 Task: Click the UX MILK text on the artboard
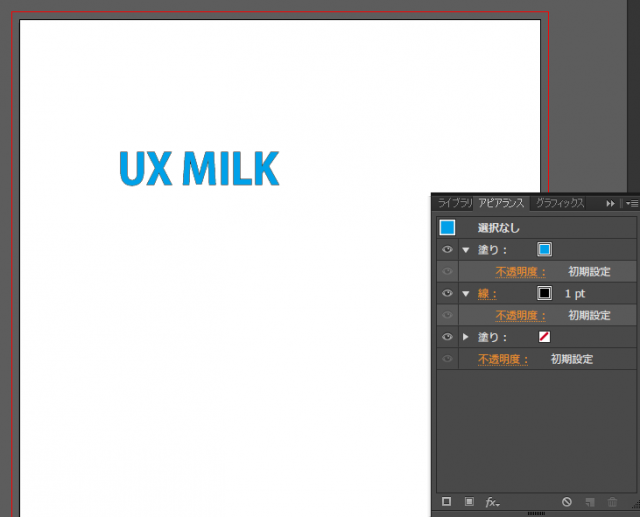click(199, 169)
